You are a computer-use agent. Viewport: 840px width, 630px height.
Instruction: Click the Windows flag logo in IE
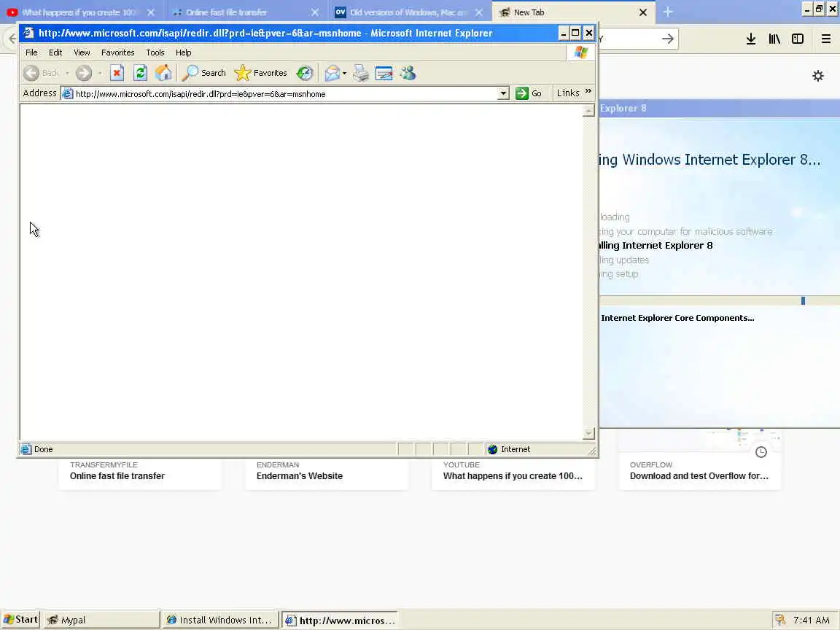(580, 52)
